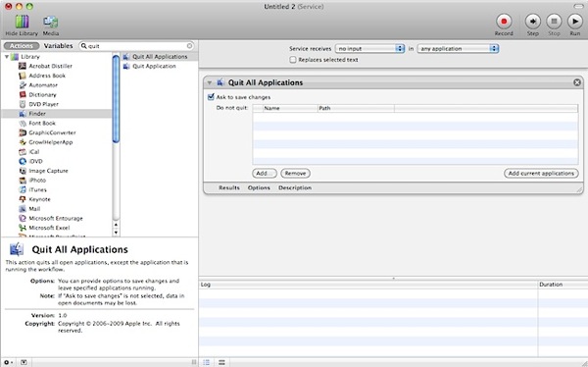Show the log list view icon

pyautogui.click(x=206, y=362)
